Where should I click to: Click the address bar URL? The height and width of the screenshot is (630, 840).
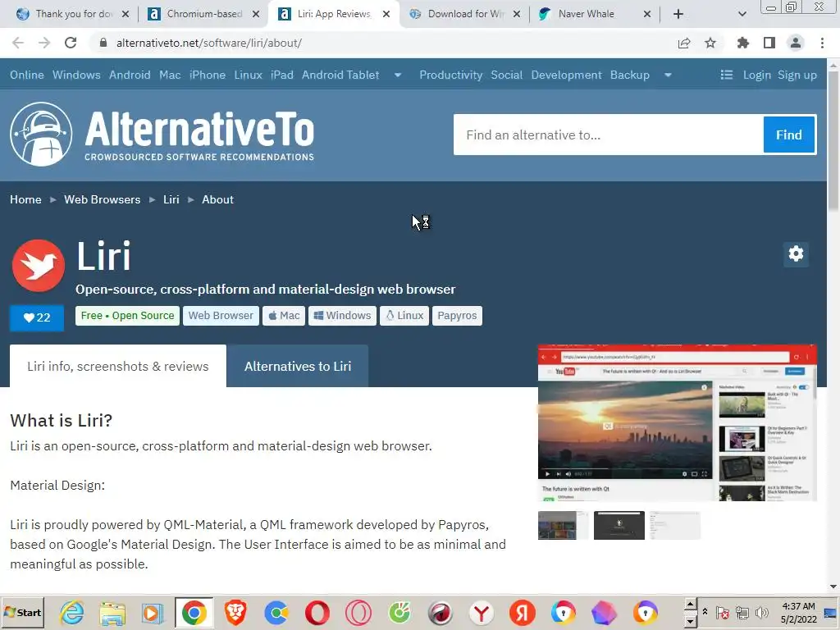pos(209,43)
